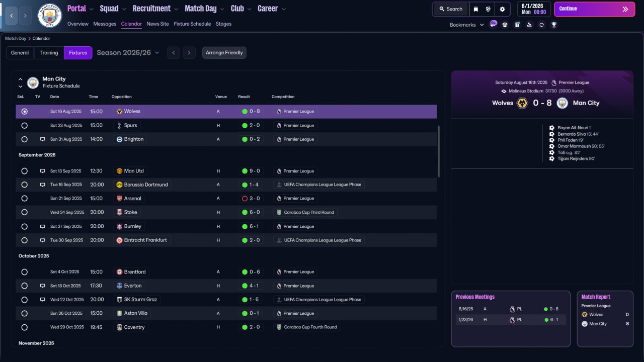Screen dimensions: 644x362
Task: Click the TV icon on the Everton row
Action: [43, 286]
